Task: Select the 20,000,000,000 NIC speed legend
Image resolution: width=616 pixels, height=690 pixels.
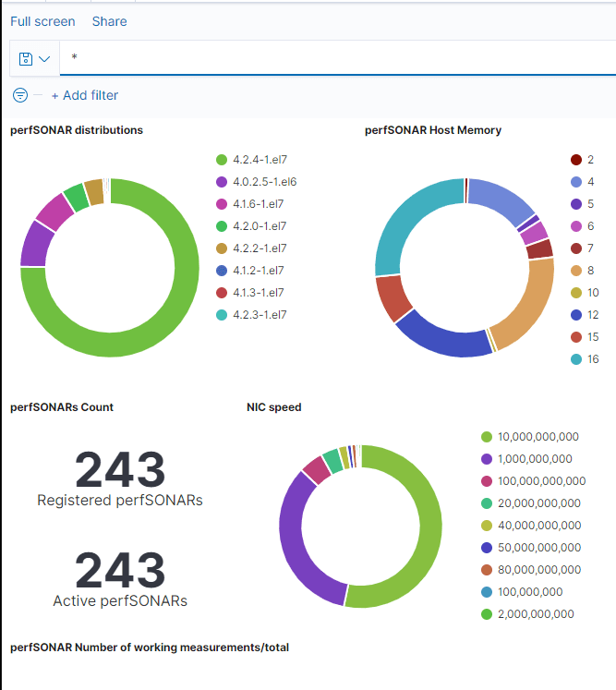Action: click(531, 503)
